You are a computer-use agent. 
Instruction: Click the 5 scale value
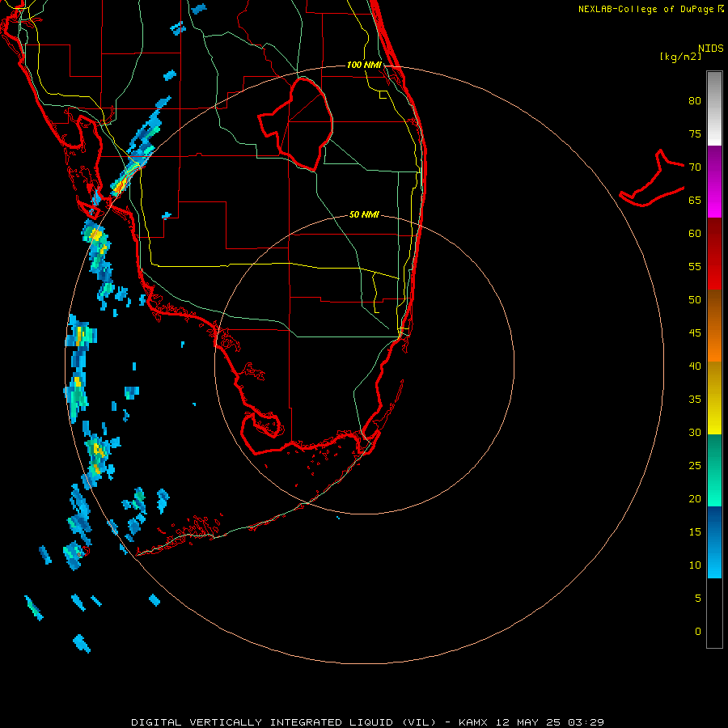698,599
